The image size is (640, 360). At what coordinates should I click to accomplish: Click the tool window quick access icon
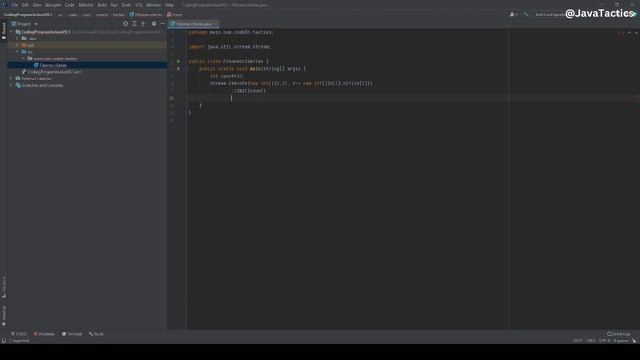4,340
